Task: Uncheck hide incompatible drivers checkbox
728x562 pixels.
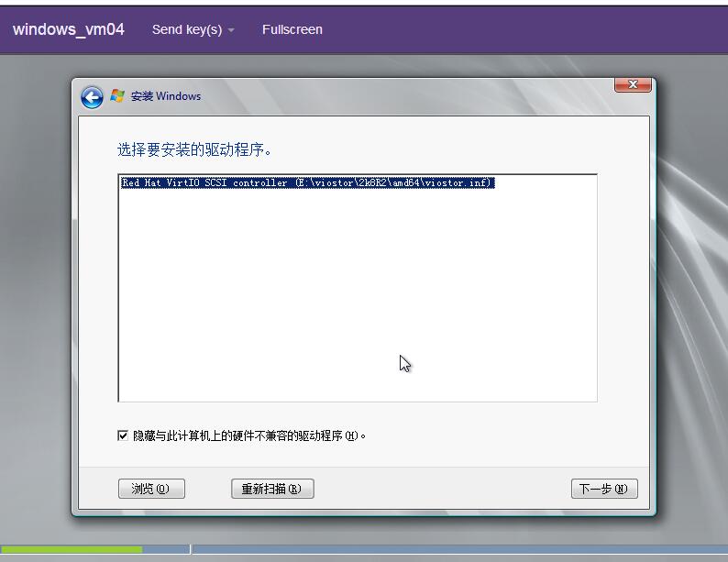Action: point(123,435)
